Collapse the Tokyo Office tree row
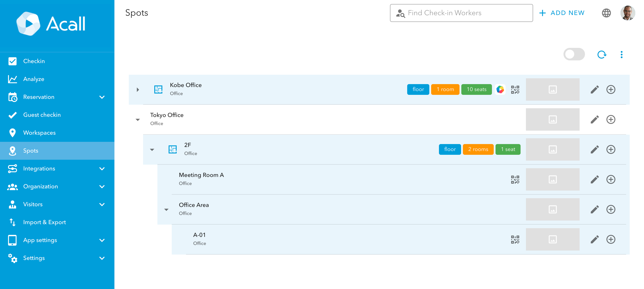Screen dimensions: 644x289 (138, 120)
